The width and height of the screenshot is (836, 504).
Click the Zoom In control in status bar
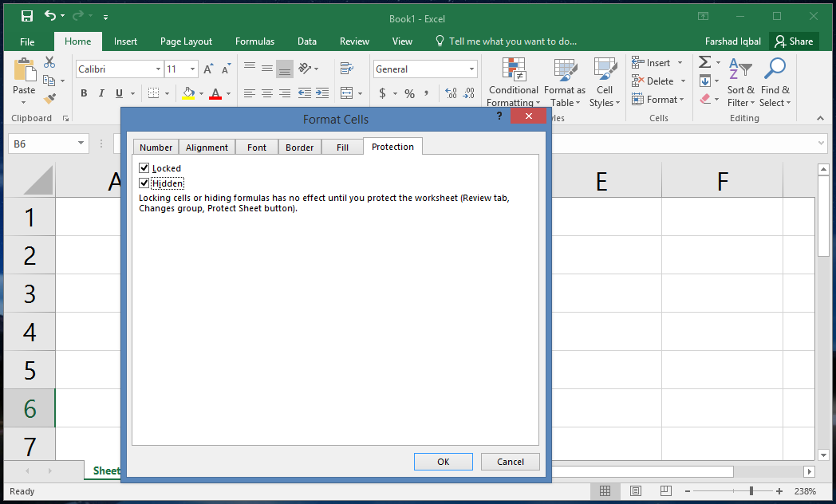[x=779, y=491]
